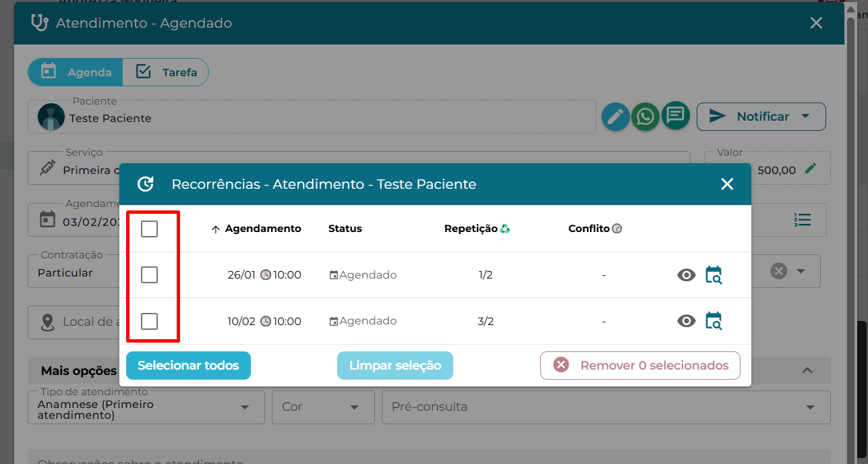
Task: Click the numbered list icon near Agendamento
Action: [x=803, y=220]
